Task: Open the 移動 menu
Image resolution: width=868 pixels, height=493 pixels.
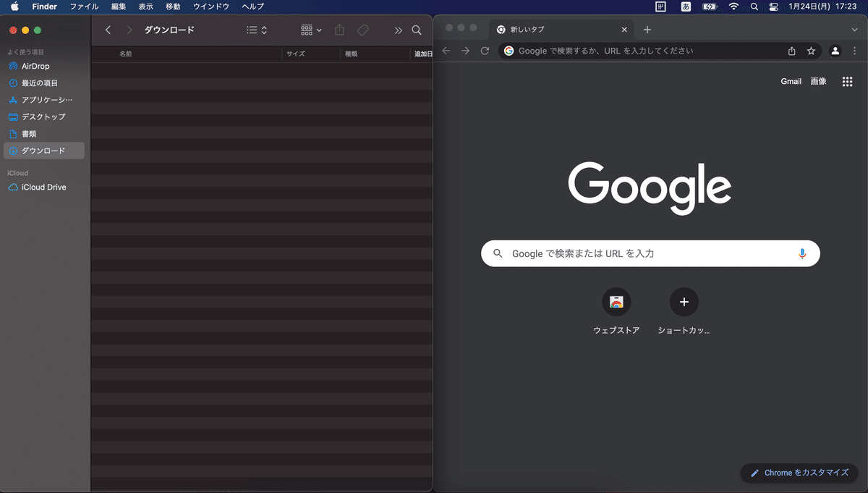Action: pos(173,7)
